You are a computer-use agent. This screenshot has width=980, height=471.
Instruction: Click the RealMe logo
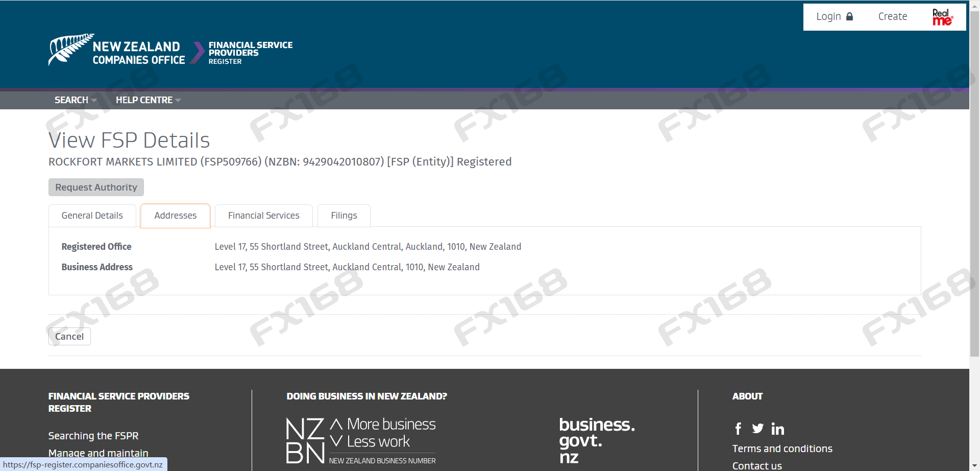tap(942, 17)
